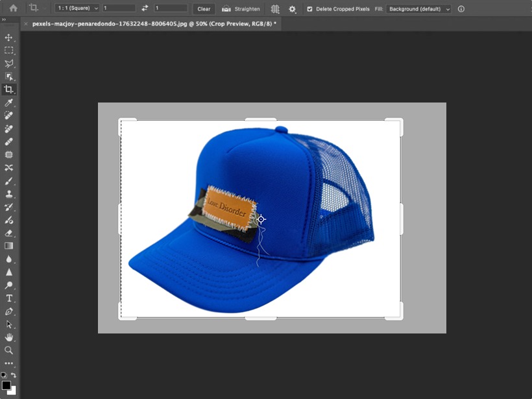Pick the Eyedropper tool
The image size is (532, 399).
point(9,103)
